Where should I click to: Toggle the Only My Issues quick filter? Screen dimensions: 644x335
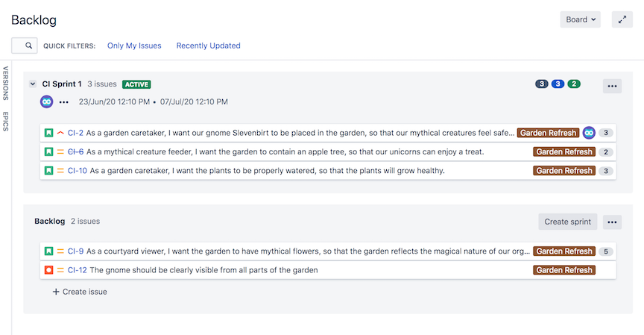click(x=134, y=46)
